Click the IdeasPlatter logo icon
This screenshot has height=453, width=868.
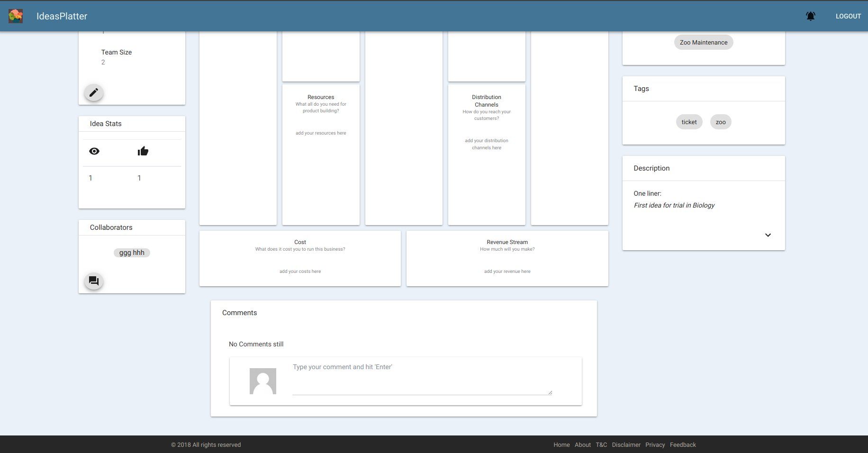pos(16,16)
